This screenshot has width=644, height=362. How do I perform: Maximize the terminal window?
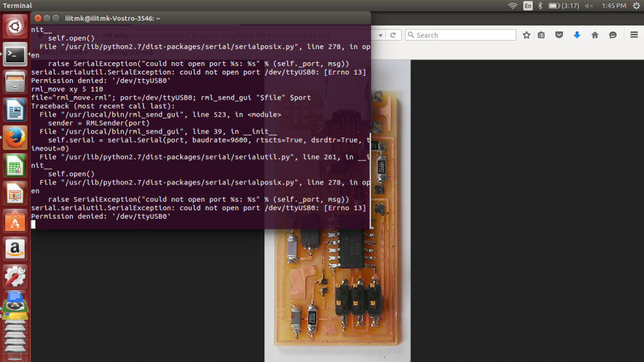click(x=56, y=18)
